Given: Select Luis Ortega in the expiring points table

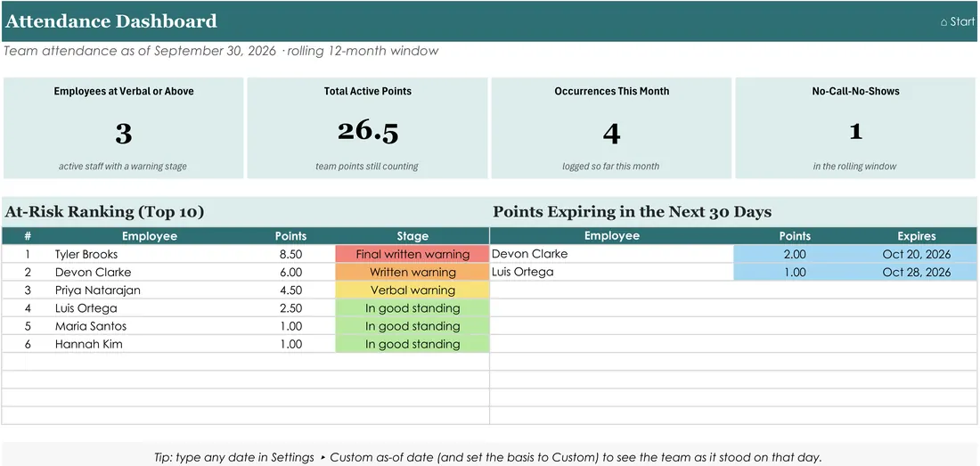Looking at the screenshot, I should tap(522, 273).
